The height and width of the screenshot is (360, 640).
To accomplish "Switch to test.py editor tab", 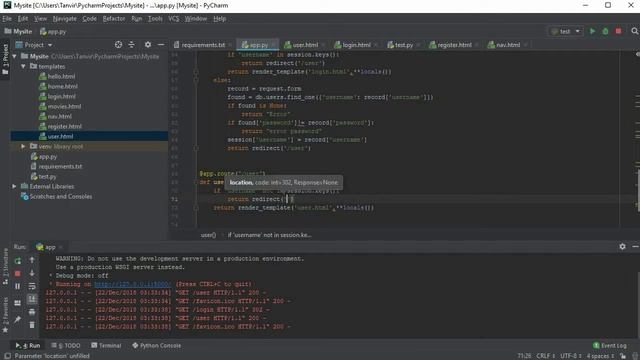I will coord(403,45).
